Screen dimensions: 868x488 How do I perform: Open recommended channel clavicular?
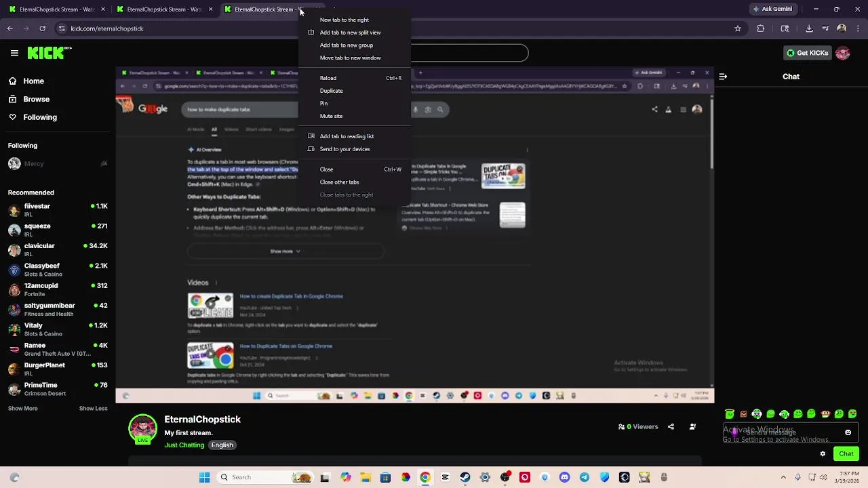tap(57, 249)
